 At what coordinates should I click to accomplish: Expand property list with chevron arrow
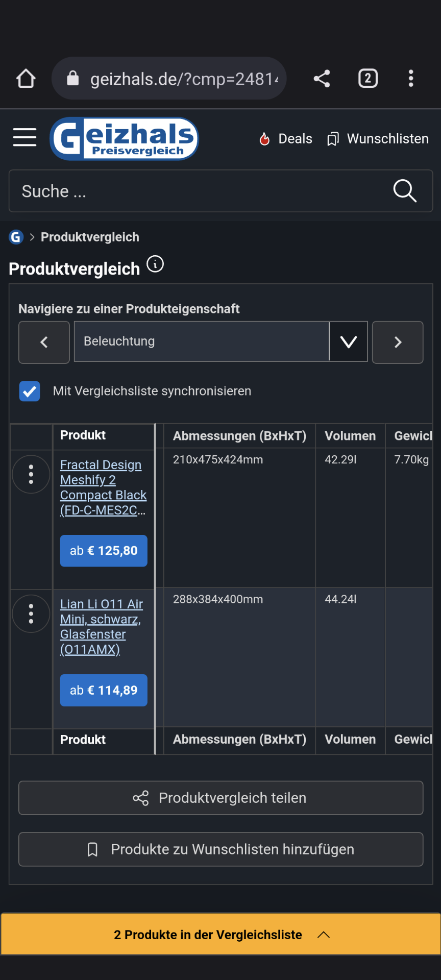[x=349, y=341]
